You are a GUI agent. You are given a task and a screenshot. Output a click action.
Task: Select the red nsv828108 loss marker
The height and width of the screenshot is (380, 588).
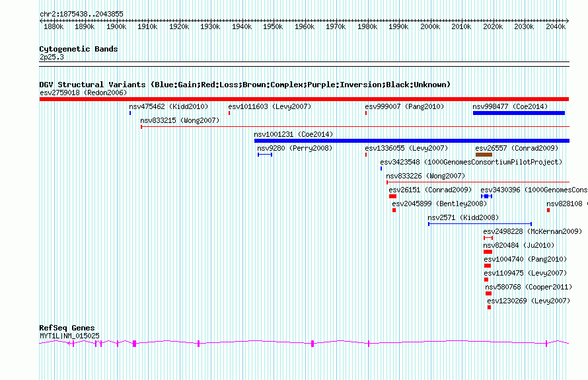tap(548, 210)
